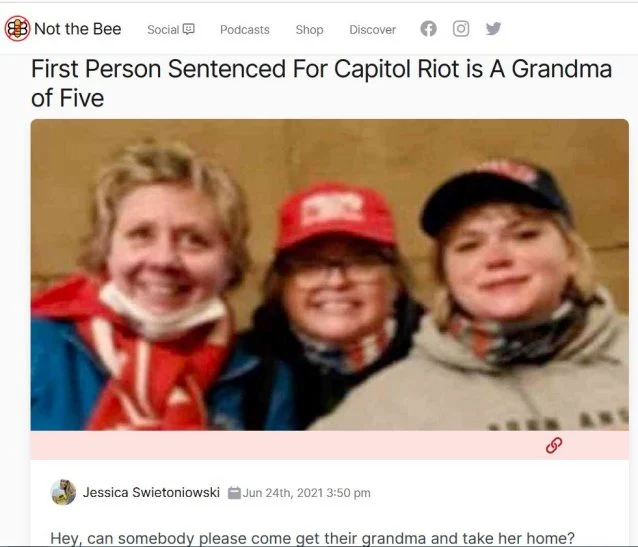The width and height of the screenshot is (638, 547).
Task: Copy article link with chain icon
Action: click(554, 445)
